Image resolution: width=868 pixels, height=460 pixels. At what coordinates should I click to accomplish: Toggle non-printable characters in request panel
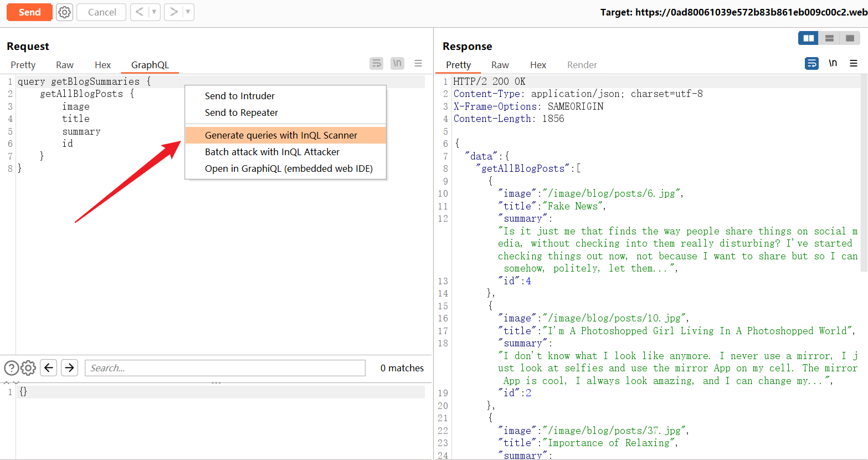[x=397, y=64]
